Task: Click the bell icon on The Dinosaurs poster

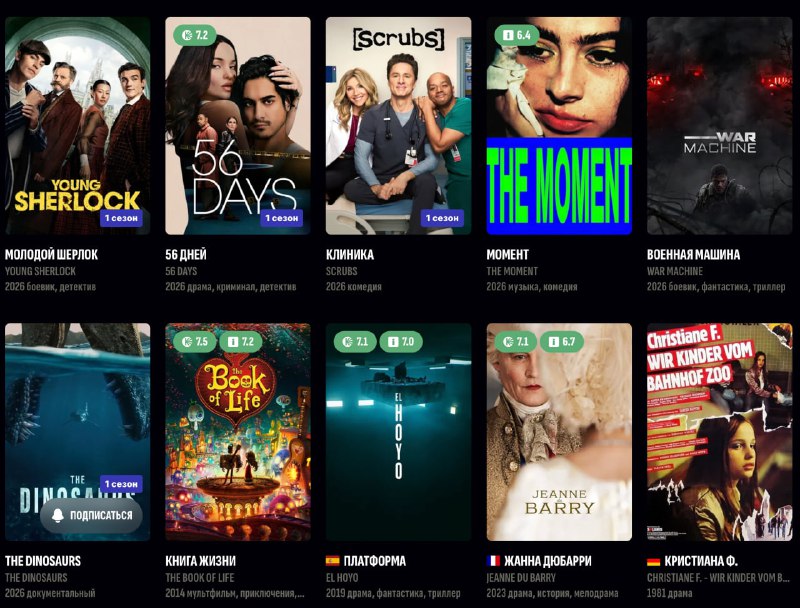Action: click(58, 515)
